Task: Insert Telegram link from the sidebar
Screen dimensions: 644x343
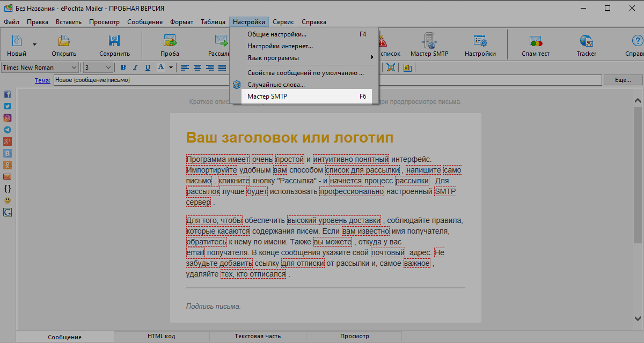Action: pyautogui.click(x=8, y=130)
